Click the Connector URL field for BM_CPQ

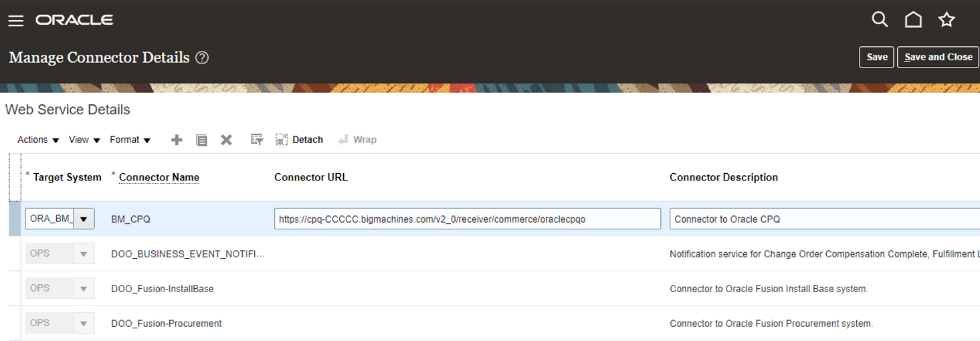click(x=468, y=219)
